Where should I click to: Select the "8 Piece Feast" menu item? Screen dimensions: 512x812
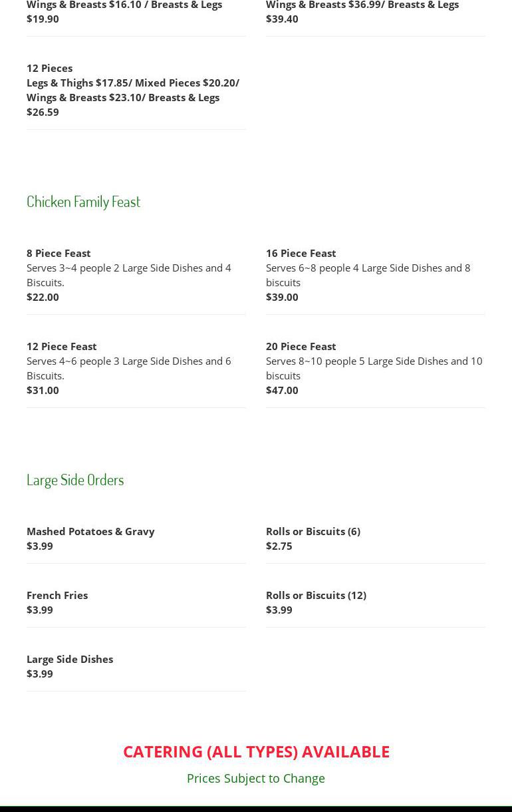click(59, 253)
